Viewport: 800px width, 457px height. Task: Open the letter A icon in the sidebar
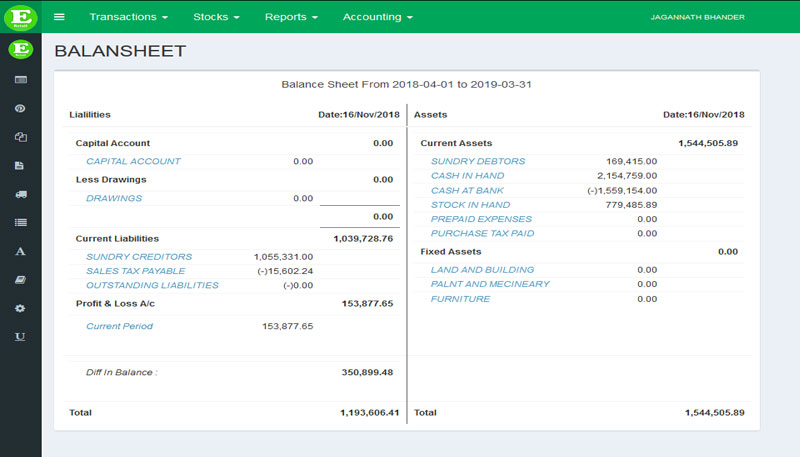[20, 251]
